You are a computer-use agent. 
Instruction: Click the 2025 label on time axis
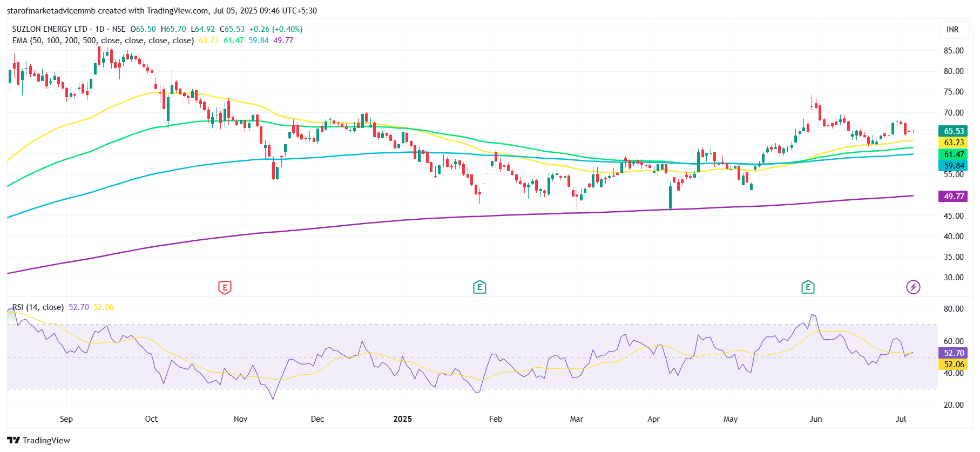[x=403, y=419]
